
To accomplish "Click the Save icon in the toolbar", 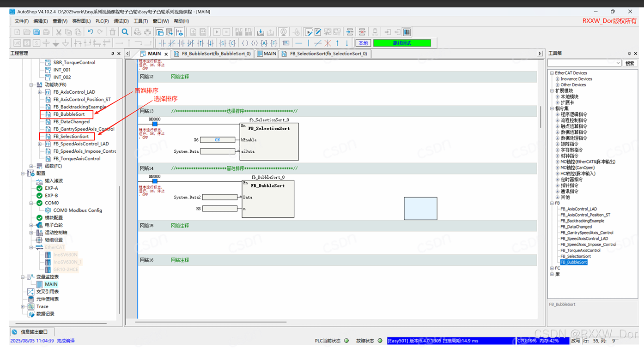I will [x=36, y=32].
